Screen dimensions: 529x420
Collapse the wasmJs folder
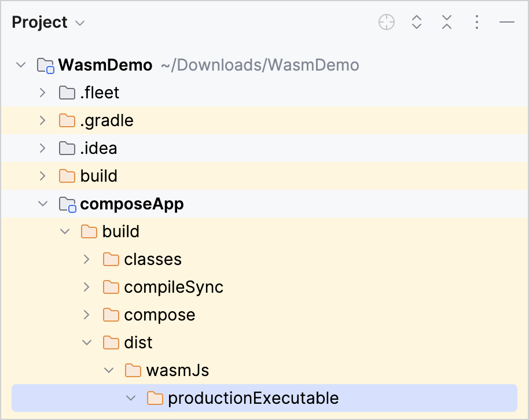pyautogui.click(x=109, y=370)
